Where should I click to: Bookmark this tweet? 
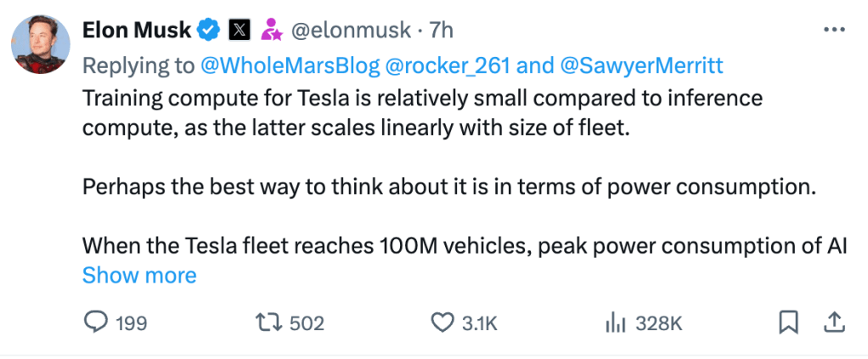pos(788,323)
